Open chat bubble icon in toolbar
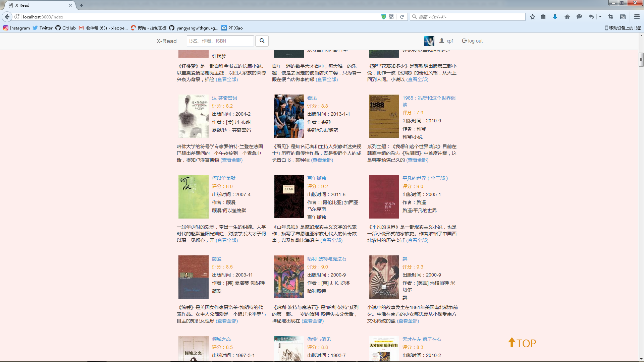This screenshot has width=644, height=362. pyautogui.click(x=579, y=17)
